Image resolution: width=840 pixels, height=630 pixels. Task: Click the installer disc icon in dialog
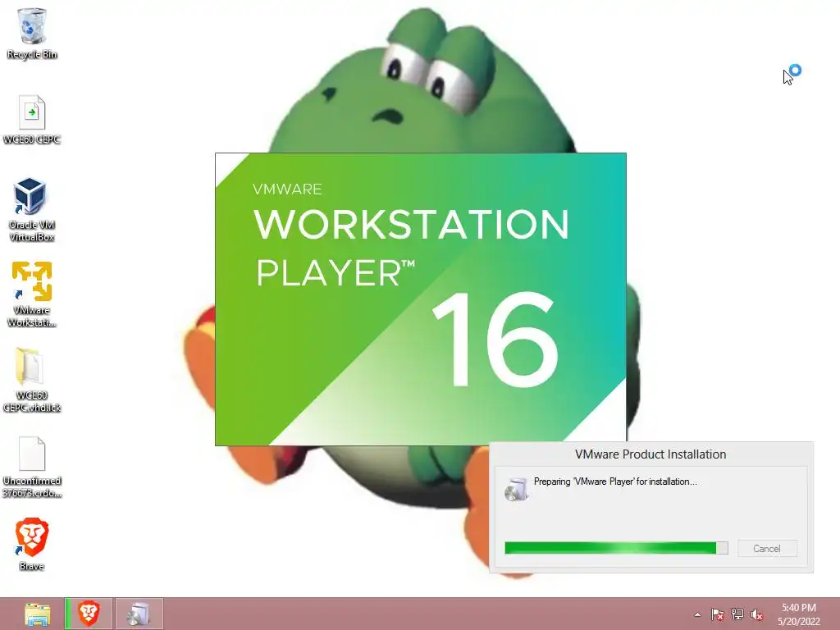pos(517,489)
